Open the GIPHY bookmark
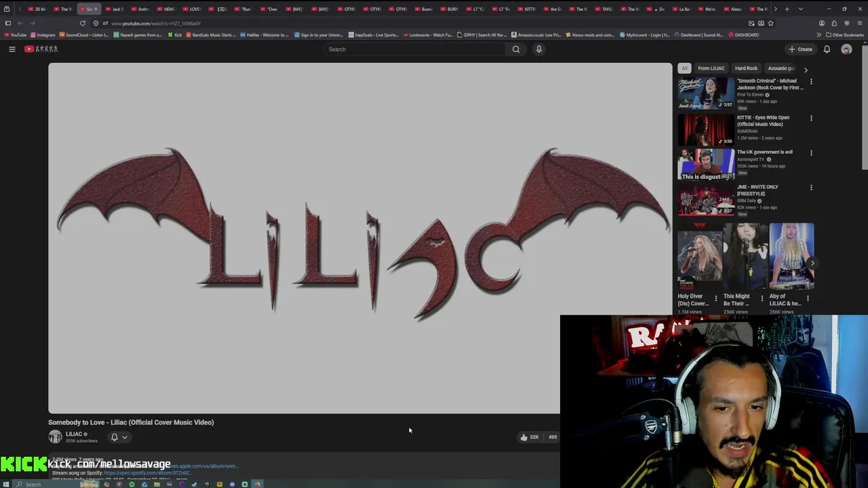Viewport: 868px width, 488px height. tap(482, 35)
